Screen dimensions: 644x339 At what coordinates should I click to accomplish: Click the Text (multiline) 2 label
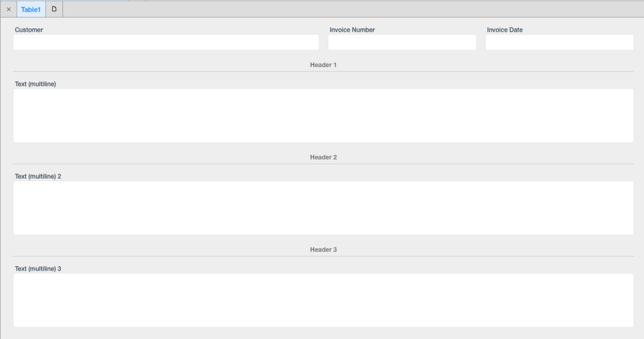(x=38, y=177)
